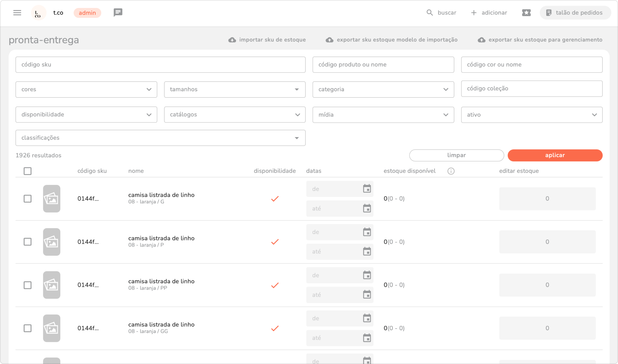Open calendar for first row 'de' date
This screenshot has height=364, width=618.
tap(367, 189)
